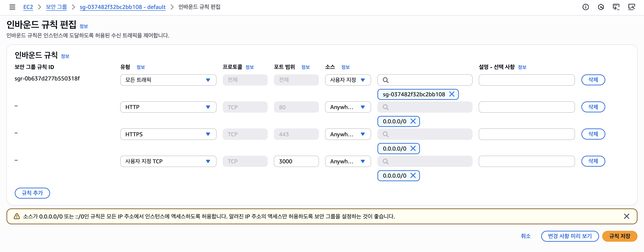Remove 0.0.0.0/0 tag from port 3000 rule
This screenshot has width=644, height=252.
click(x=413, y=176)
